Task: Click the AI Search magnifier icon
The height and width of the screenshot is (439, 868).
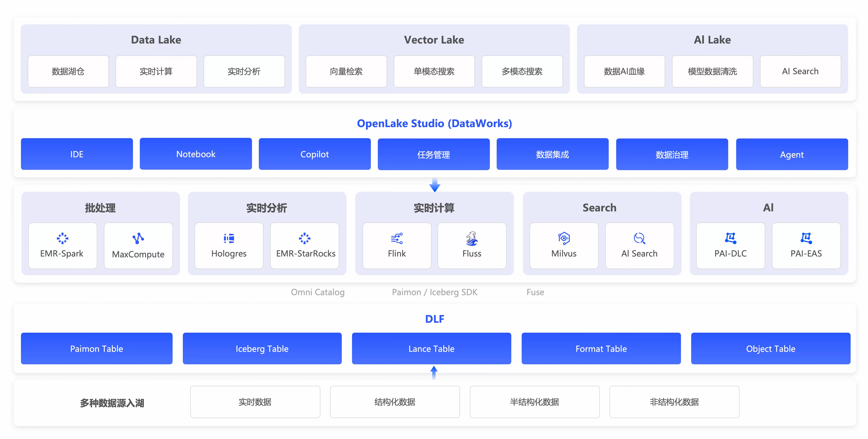Action: click(x=639, y=238)
